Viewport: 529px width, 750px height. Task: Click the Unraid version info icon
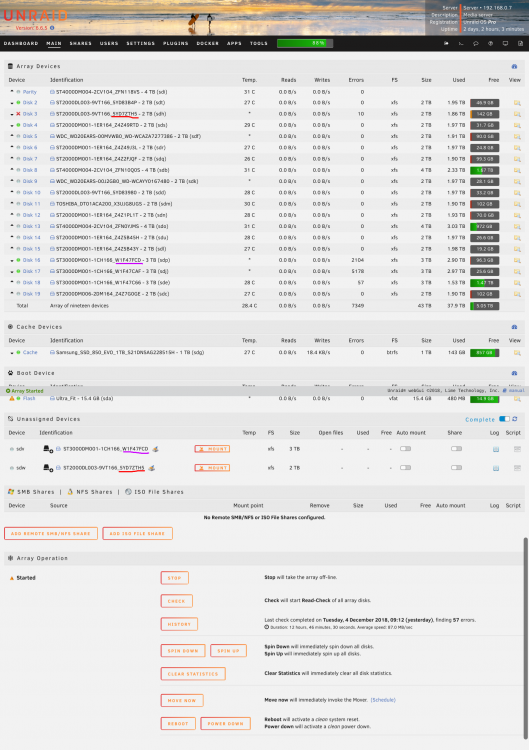tap(52, 28)
